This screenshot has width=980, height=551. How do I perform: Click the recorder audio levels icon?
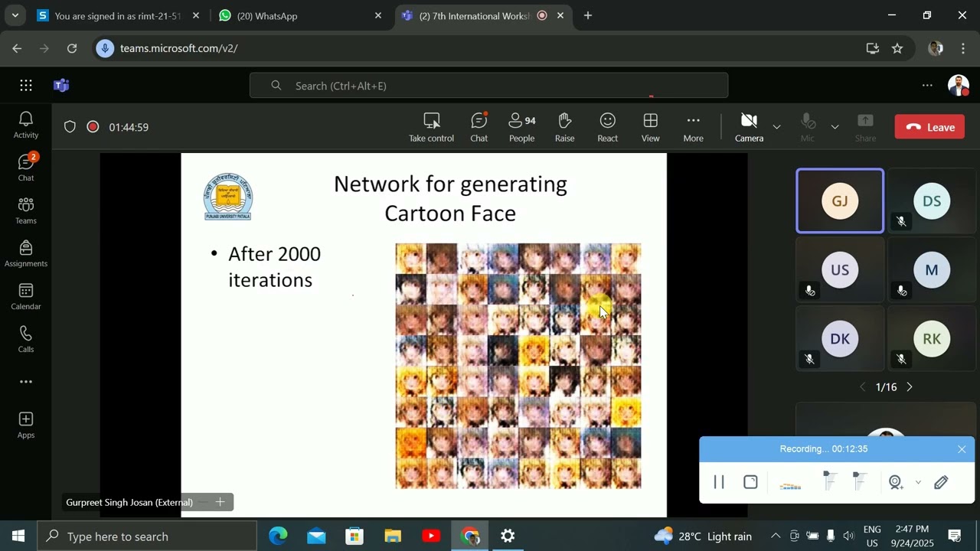(x=790, y=484)
